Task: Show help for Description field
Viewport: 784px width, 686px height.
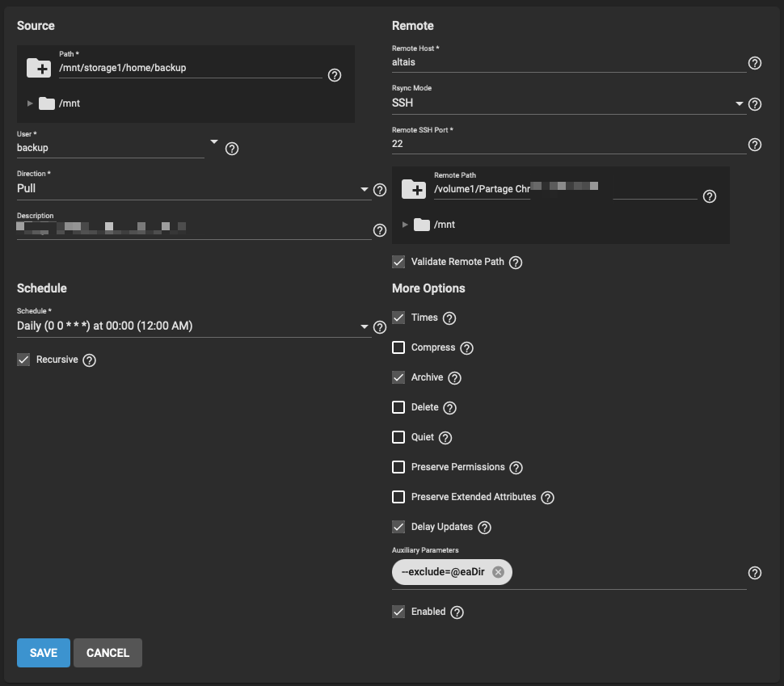Action: coord(380,230)
